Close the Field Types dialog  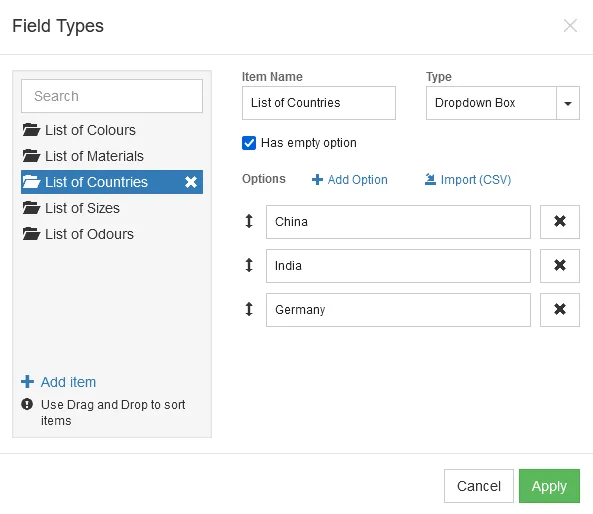tap(570, 26)
